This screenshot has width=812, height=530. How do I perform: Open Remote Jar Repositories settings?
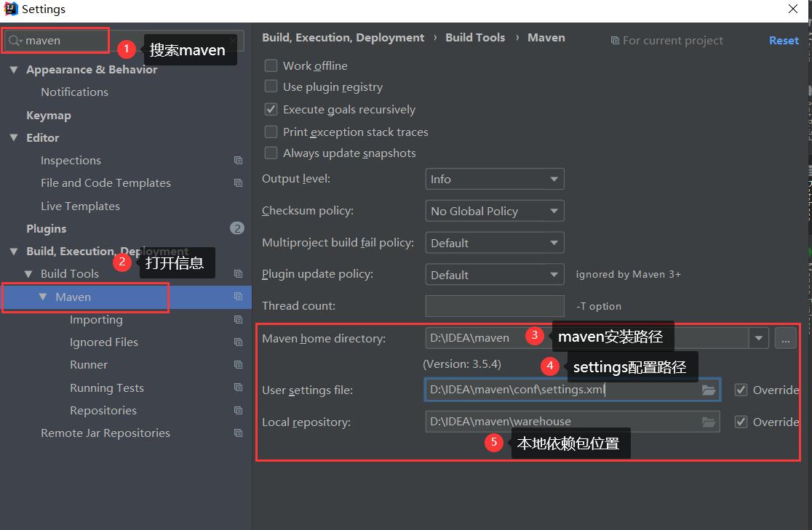105,433
